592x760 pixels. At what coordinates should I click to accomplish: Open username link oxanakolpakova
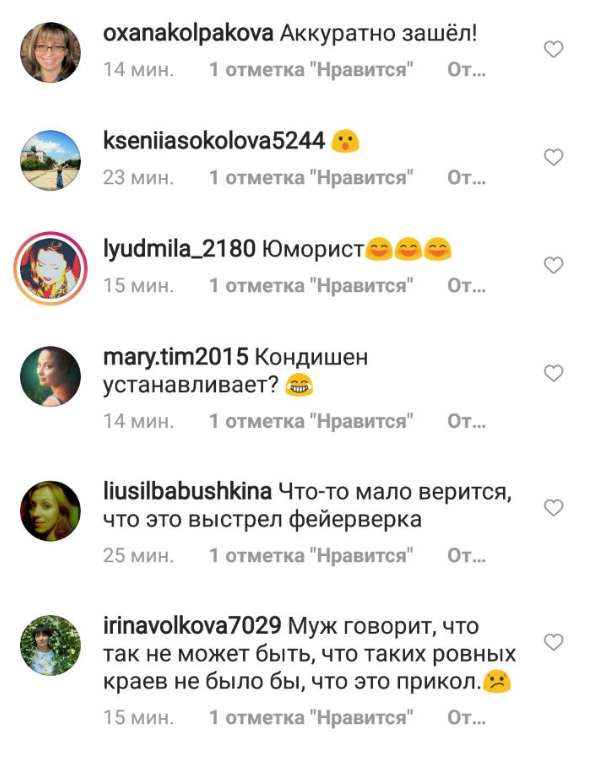[188, 34]
